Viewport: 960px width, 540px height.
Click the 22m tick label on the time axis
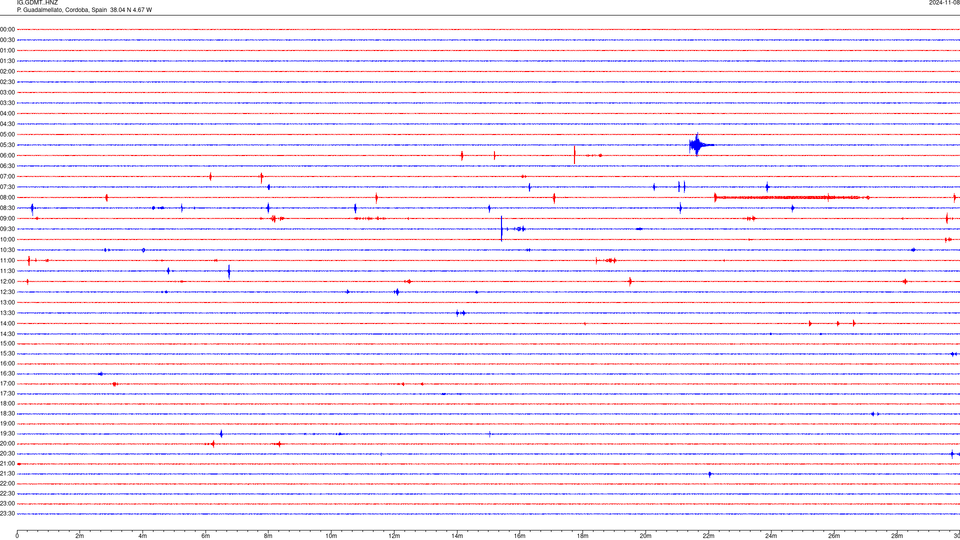pyautogui.click(x=708, y=536)
